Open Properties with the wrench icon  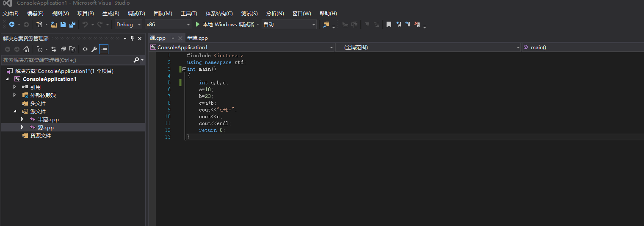[x=94, y=49]
